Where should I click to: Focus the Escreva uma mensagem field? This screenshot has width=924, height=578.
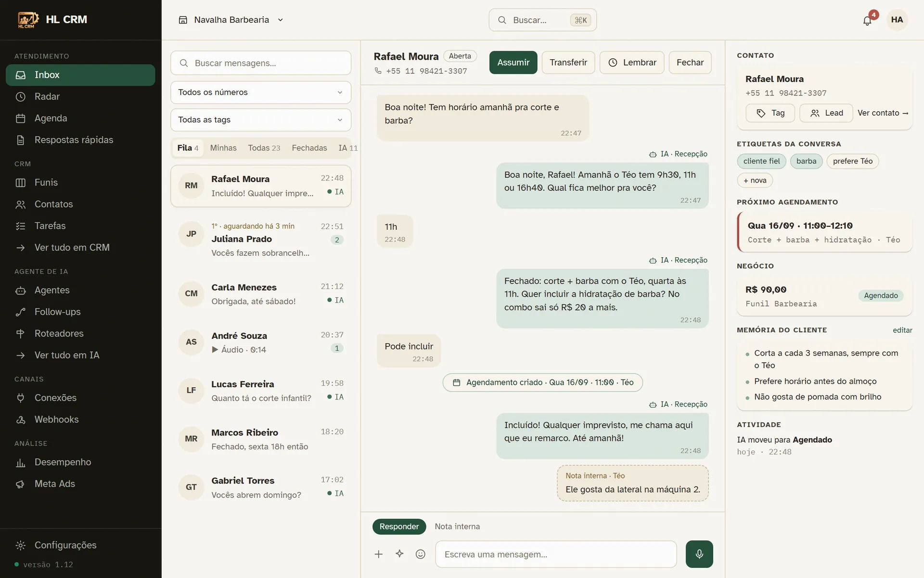point(556,554)
